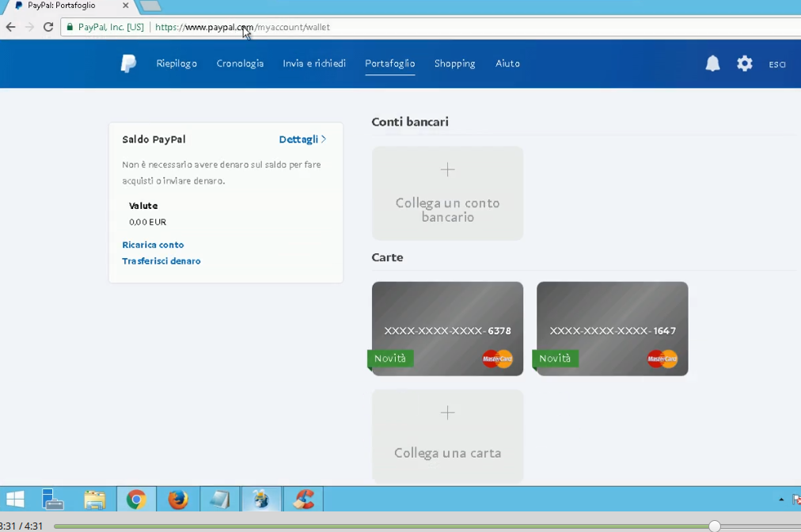The image size is (801, 532).
Task: Show hidden system tray icons
Action: point(781,500)
